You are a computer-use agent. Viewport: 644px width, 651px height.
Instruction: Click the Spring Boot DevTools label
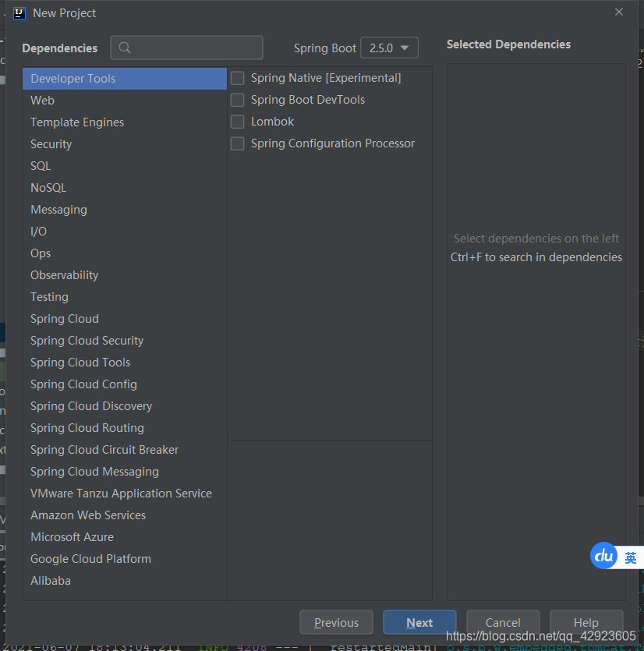pos(308,100)
